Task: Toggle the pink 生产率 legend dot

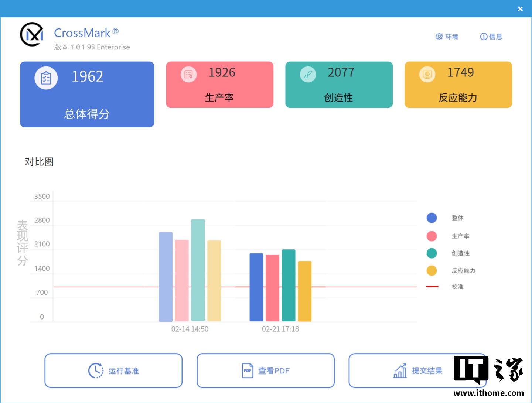Action: pos(432,236)
